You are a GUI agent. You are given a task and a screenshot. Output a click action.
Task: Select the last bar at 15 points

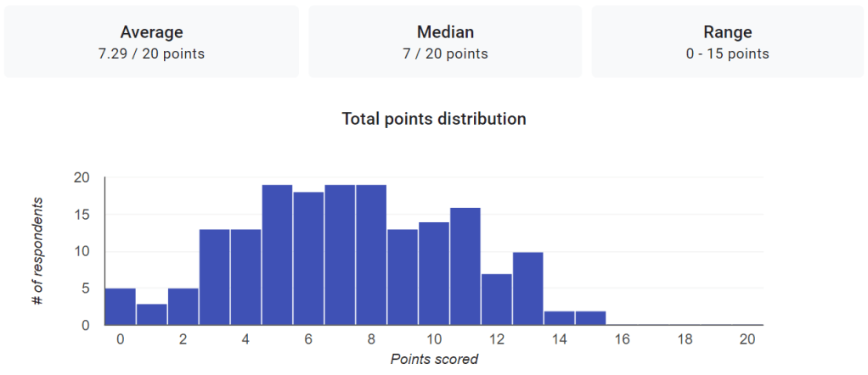[590, 318]
